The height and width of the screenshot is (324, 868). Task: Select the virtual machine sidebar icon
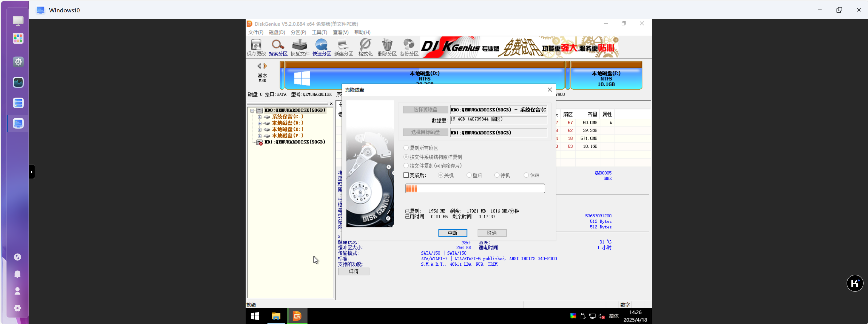pyautogui.click(x=18, y=124)
